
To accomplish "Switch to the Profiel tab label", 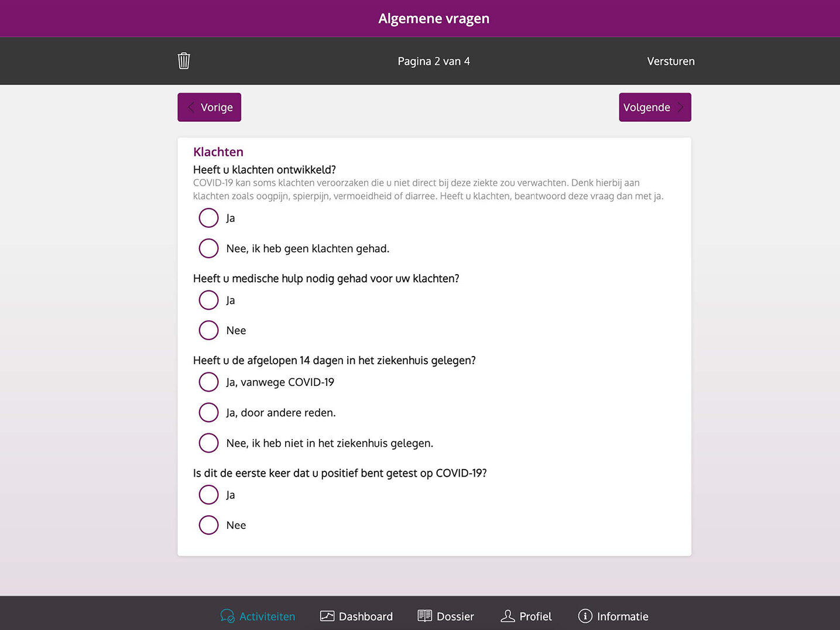I will click(535, 617).
